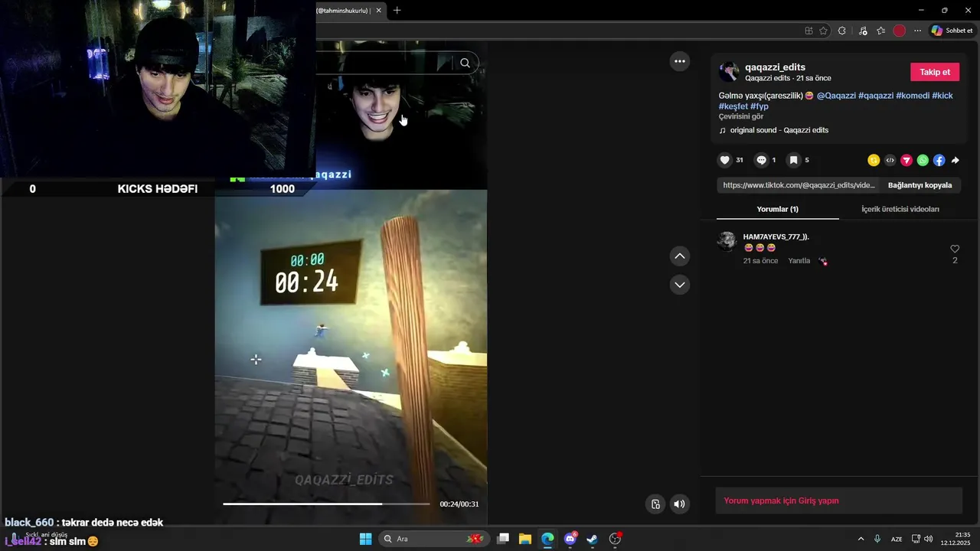Open the #qaqazzi hashtag
Image resolution: width=980 pixels, height=551 pixels.
tap(876, 96)
